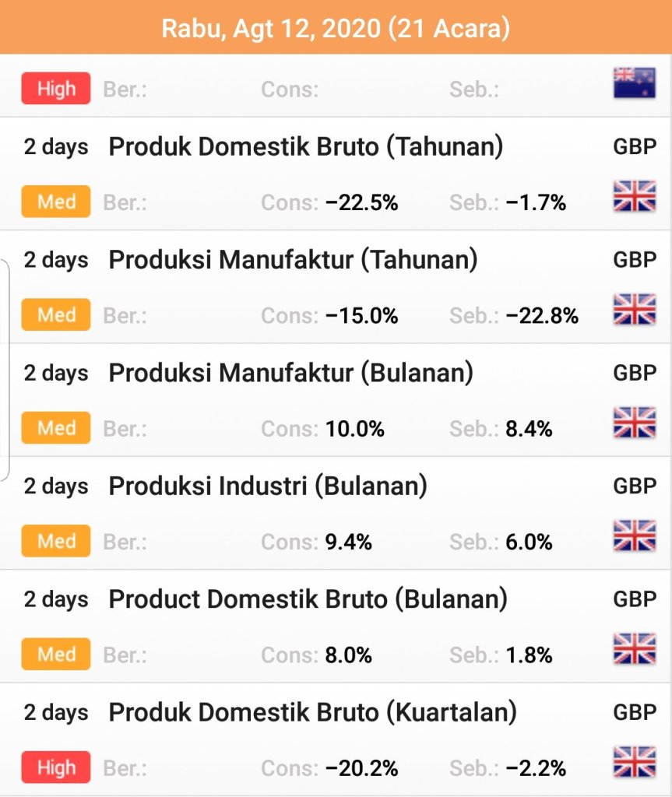Click the GBP label on Produksi Industri row
This screenshot has width=672, height=797.
click(x=635, y=486)
